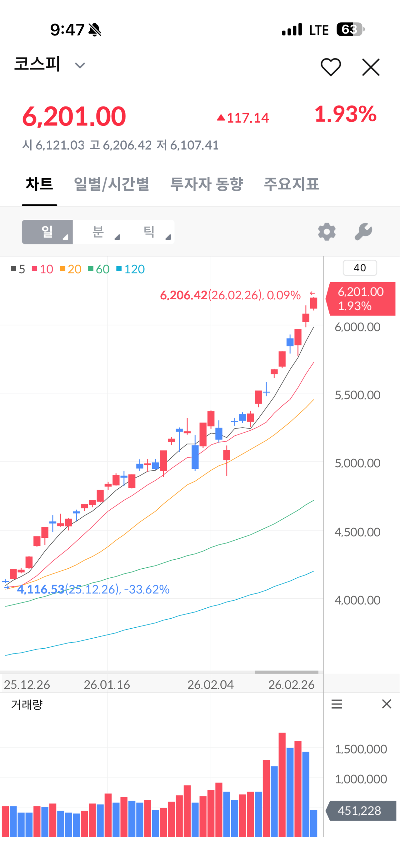Switch to the 일별/시간별 tab
Image resolution: width=400 pixels, height=868 pixels.
[x=111, y=184]
